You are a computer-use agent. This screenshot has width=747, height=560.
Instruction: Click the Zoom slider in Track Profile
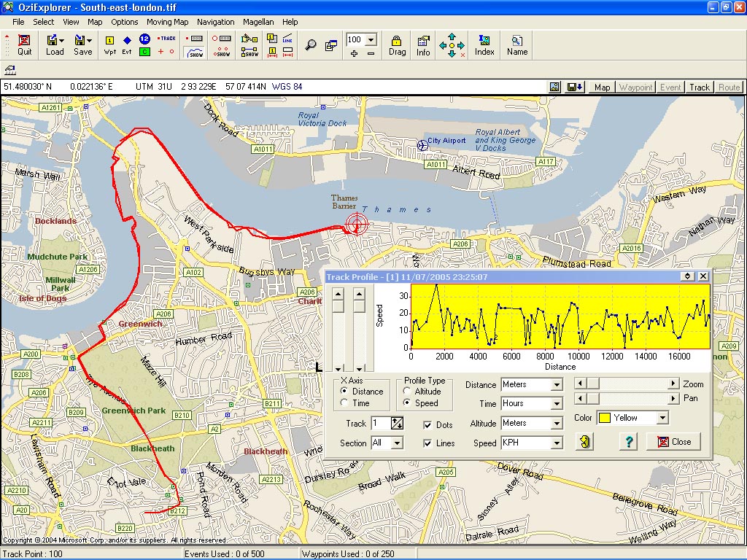(626, 384)
